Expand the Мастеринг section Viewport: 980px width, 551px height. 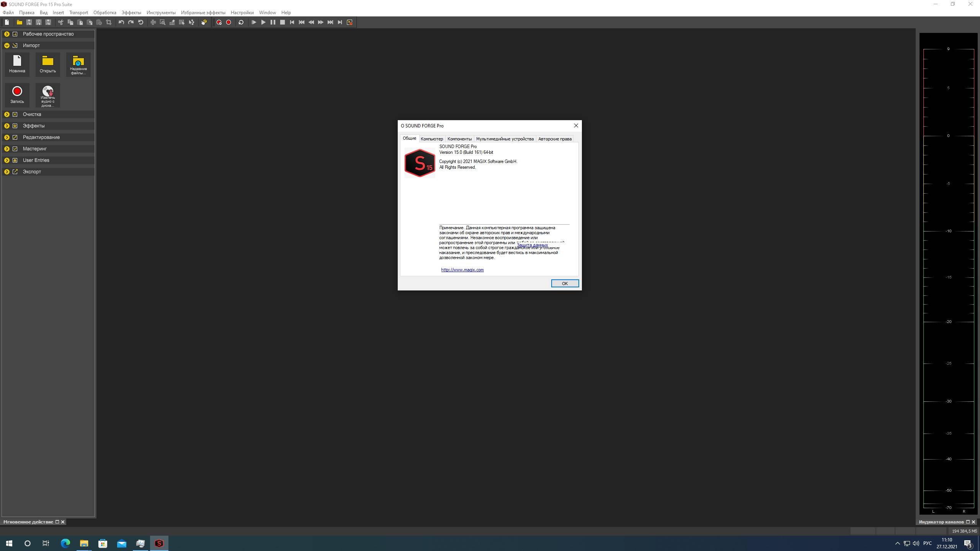coord(7,149)
